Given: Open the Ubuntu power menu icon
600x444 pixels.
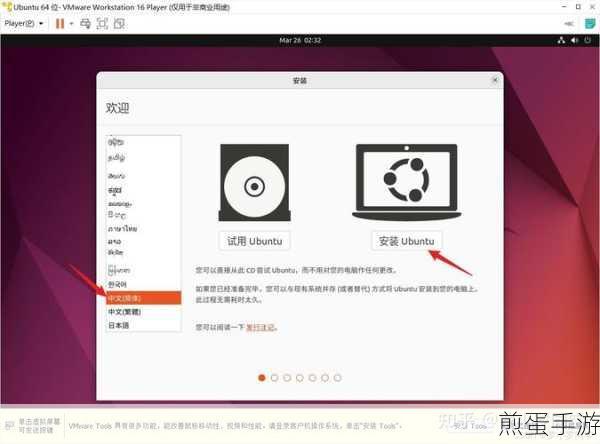Looking at the screenshot, I should coord(587,40).
